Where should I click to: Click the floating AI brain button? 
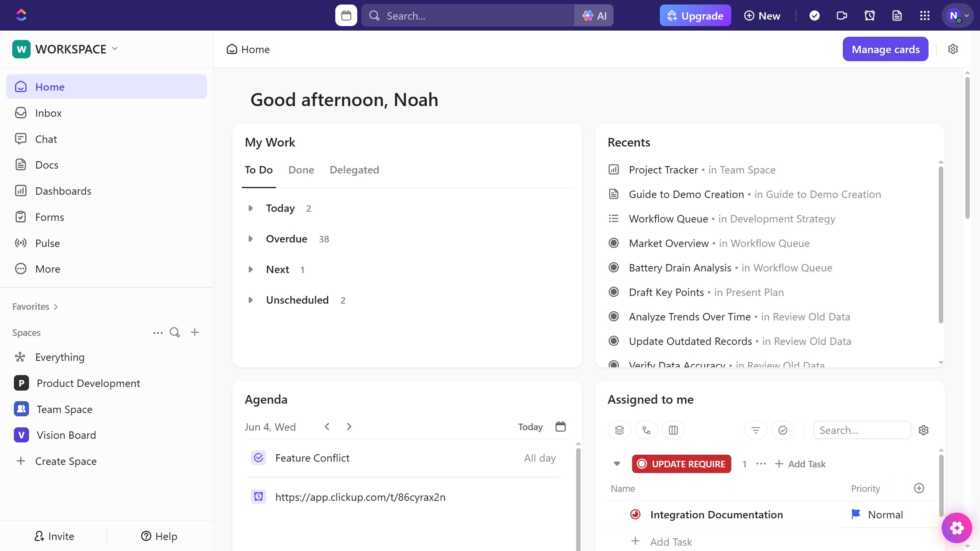tap(957, 528)
